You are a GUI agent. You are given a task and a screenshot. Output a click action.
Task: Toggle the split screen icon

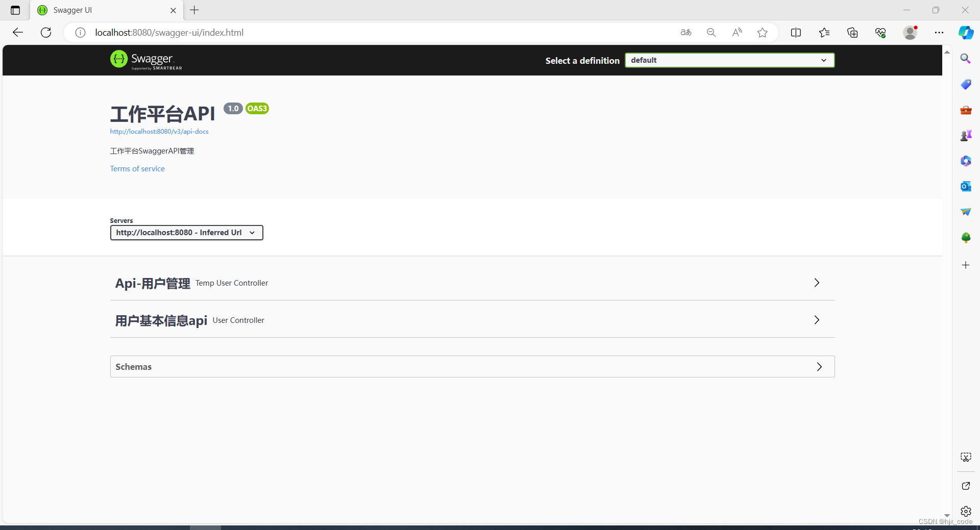coord(796,33)
